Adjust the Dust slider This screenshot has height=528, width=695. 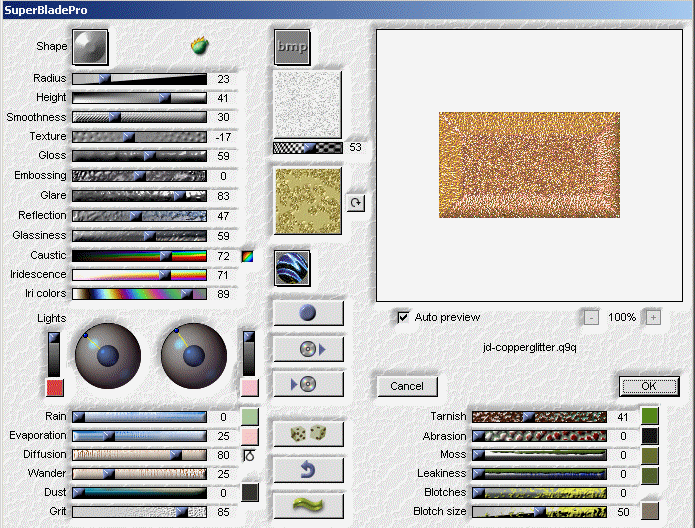point(139,493)
